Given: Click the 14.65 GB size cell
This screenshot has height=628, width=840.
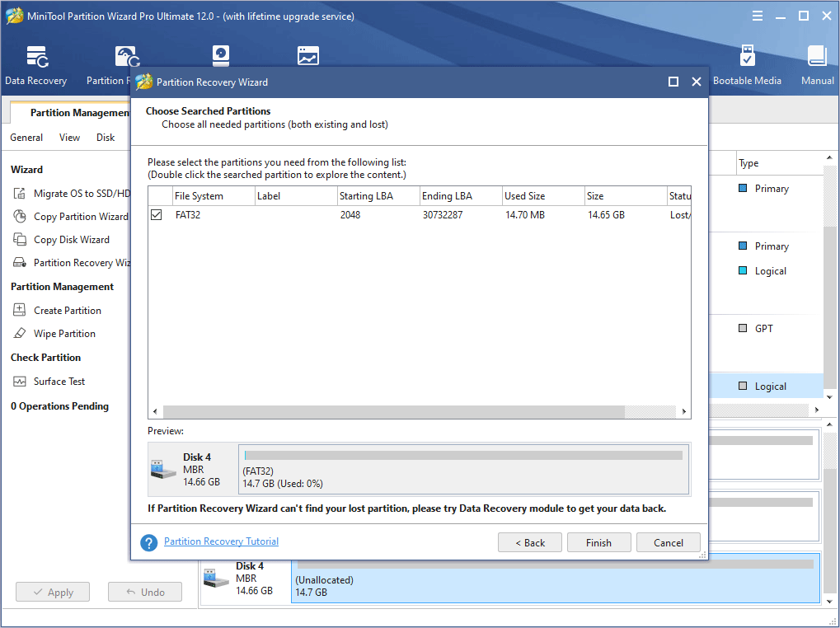Looking at the screenshot, I should coord(606,214).
